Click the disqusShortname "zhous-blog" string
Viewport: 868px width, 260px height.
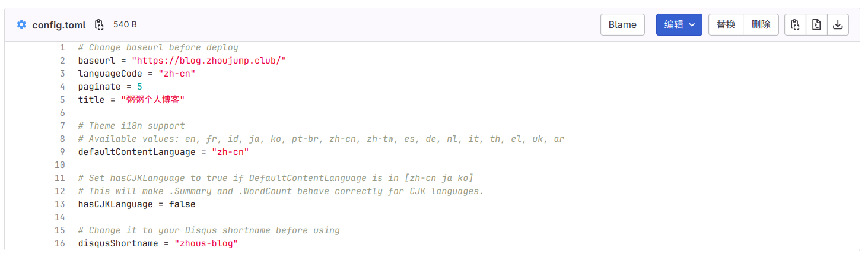click(206, 243)
